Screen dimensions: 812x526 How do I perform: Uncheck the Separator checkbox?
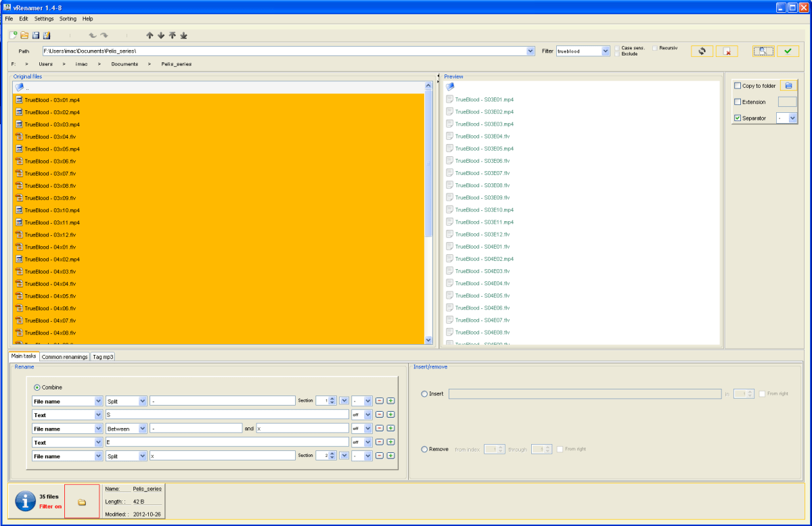(x=738, y=118)
